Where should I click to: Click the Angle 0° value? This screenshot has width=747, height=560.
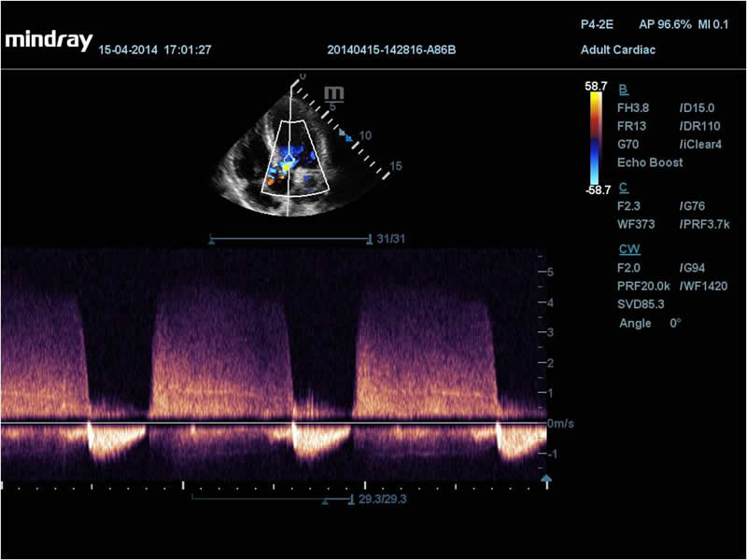click(x=650, y=323)
